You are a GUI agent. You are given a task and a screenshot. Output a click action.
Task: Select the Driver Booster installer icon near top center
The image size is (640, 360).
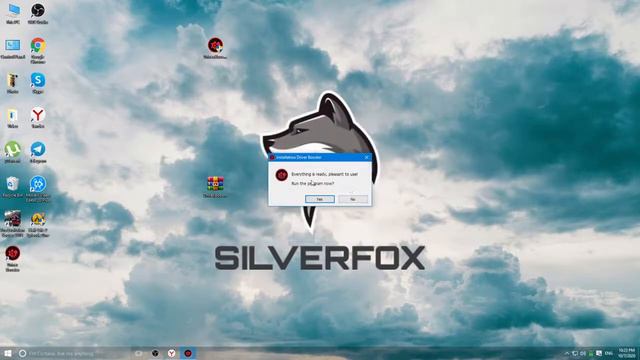tap(215, 48)
